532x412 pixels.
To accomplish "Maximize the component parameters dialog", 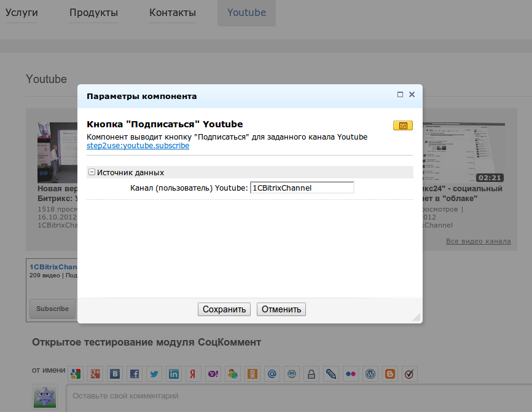I will (400, 95).
